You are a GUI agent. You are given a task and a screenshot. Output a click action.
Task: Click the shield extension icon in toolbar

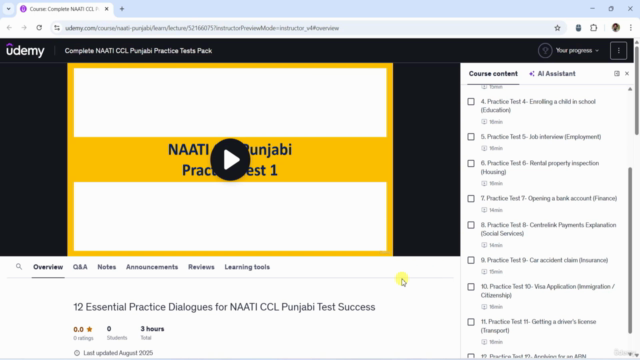pos(578,28)
